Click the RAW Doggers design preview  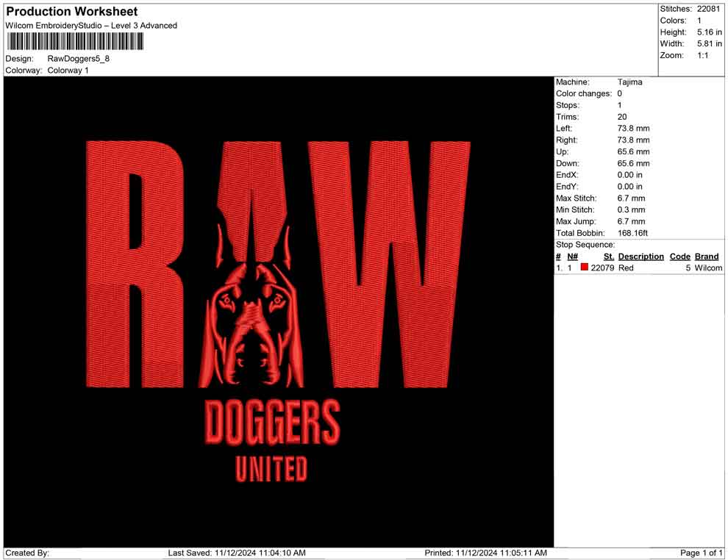pyautogui.click(x=279, y=312)
